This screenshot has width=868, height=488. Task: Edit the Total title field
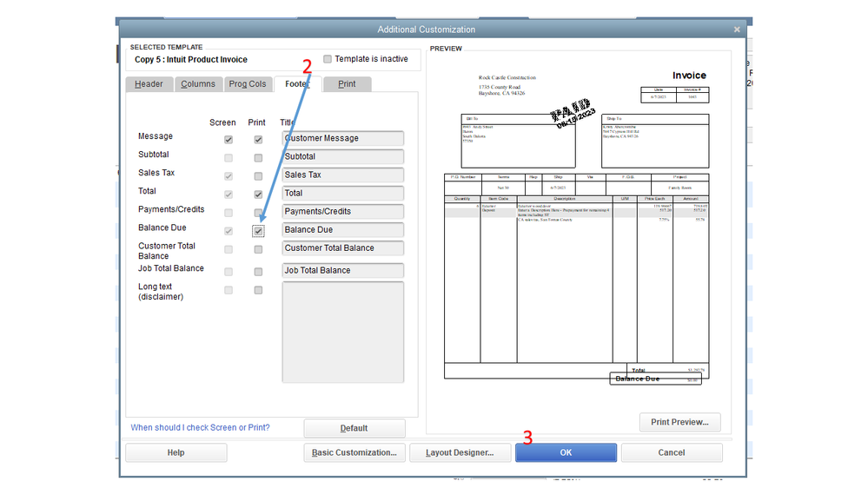tap(342, 193)
